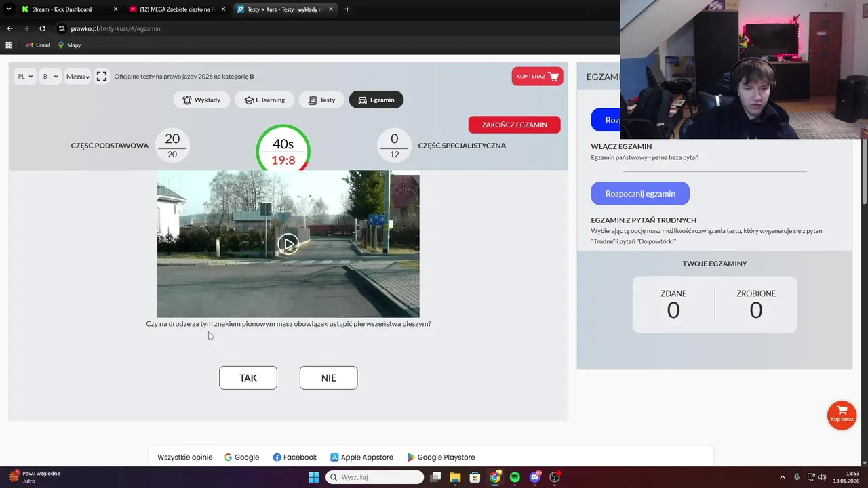
Task: End the exam with Zakończ egzamin
Action: point(514,125)
